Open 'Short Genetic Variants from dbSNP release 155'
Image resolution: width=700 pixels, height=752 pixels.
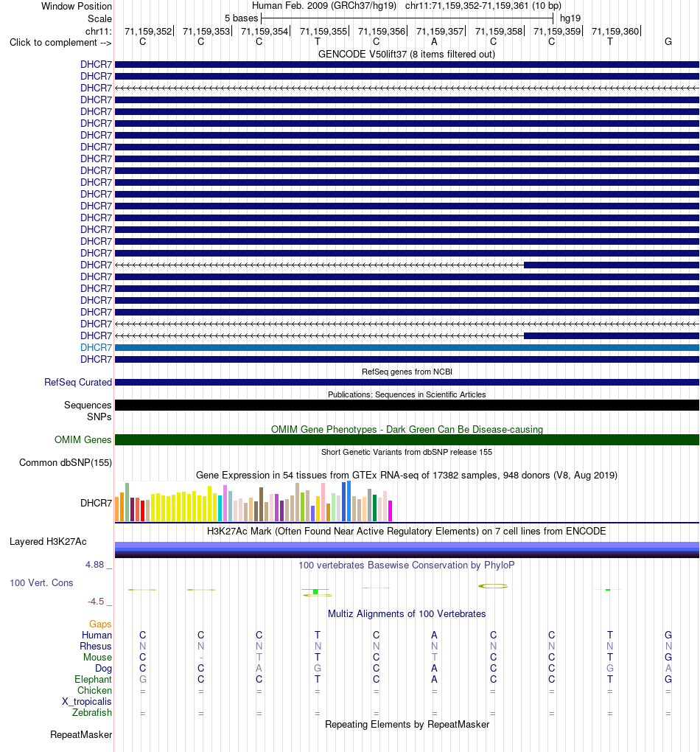click(407, 452)
